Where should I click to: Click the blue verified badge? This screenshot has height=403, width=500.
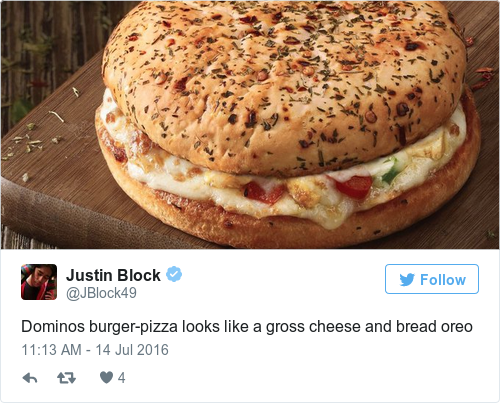pos(174,274)
